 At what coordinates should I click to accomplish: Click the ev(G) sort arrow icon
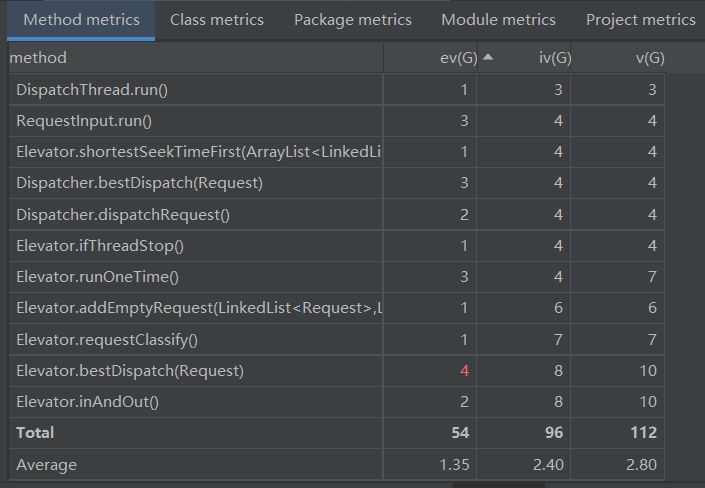[x=488, y=57]
